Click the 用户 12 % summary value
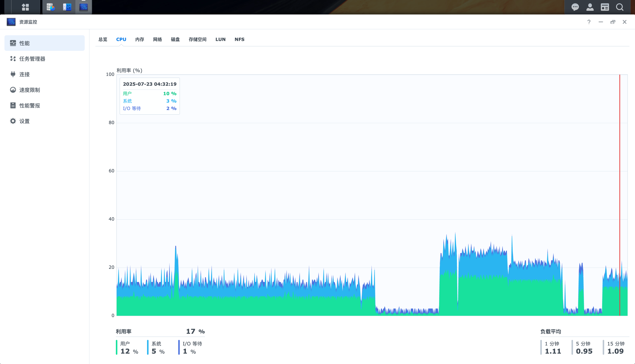The height and width of the screenshot is (364, 635). (129, 351)
